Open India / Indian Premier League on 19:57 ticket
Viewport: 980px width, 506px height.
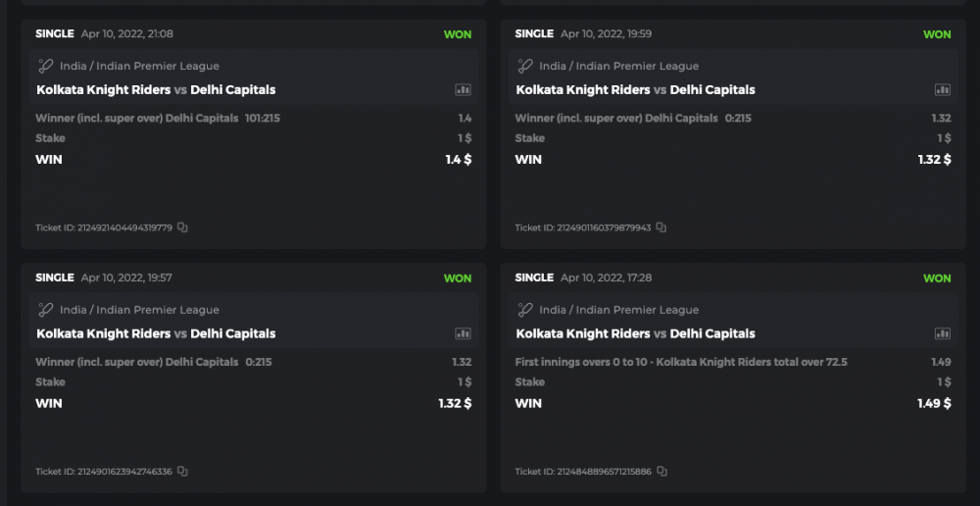tap(139, 310)
